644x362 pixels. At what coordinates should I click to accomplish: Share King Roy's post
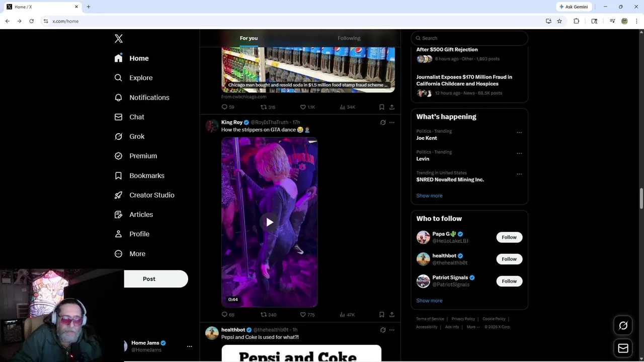click(x=392, y=315)
